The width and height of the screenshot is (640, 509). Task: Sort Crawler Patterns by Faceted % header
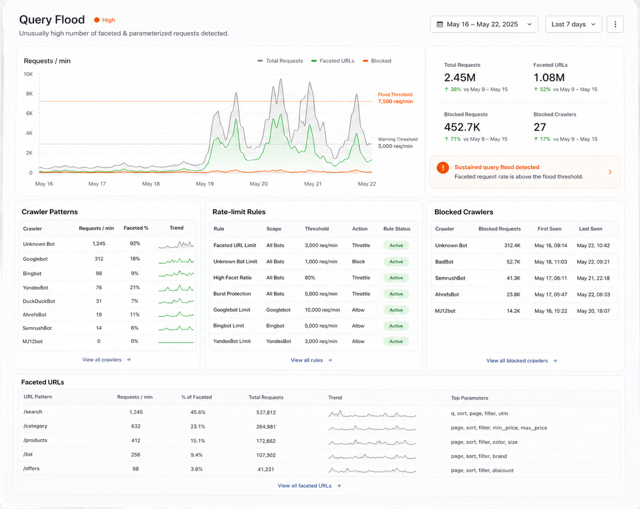[136, 228]
